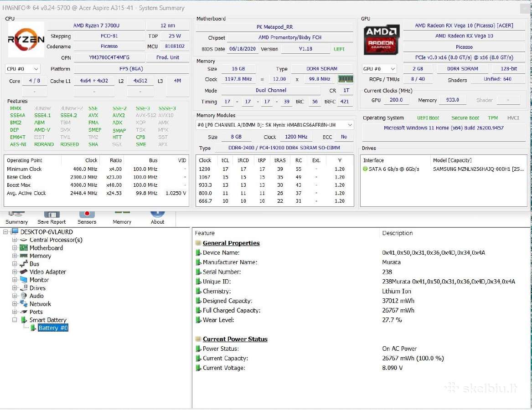
Task: Click the Microsoft Windows 11 Home text
Action: click(x=444, y=128)
